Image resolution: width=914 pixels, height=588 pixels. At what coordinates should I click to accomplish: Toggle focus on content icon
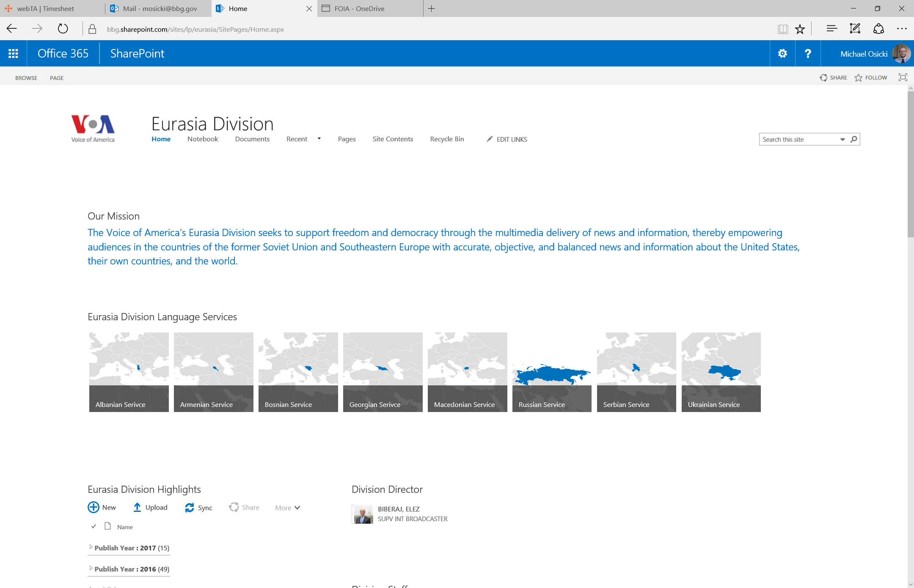[903, 77]
